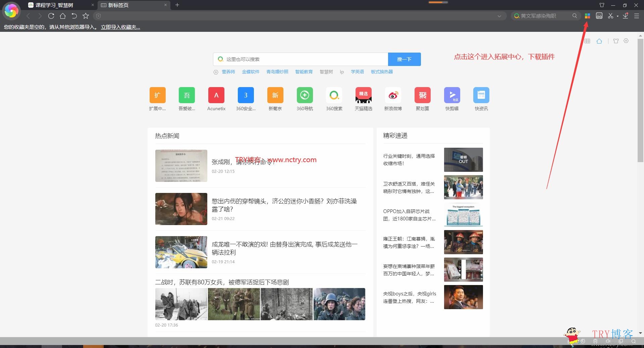
Task: Click the 搜一下 search button
Action: pos(404,59)
